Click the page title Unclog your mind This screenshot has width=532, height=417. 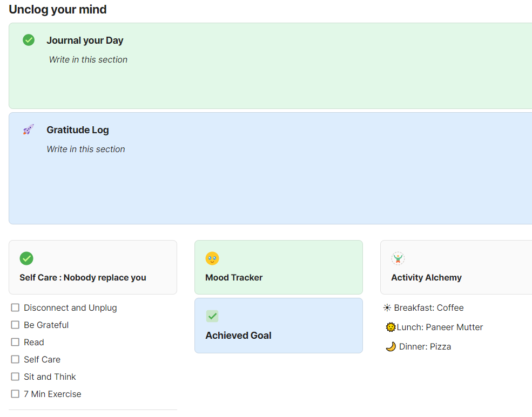click(57, 9)
